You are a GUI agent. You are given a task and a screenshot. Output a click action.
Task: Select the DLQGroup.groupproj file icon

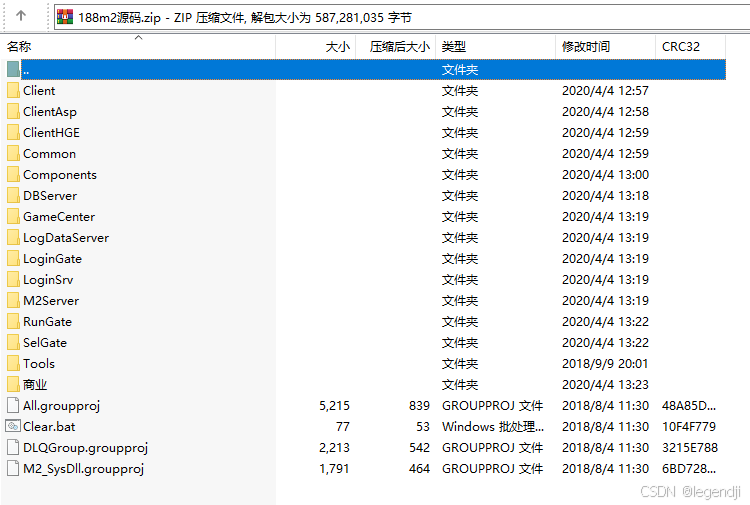pos(13,448)
